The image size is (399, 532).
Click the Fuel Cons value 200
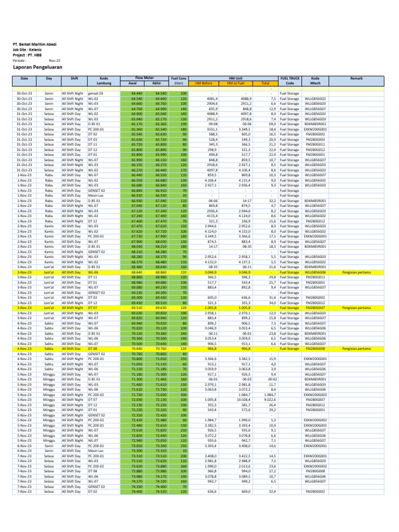click(x=183, y=456)
